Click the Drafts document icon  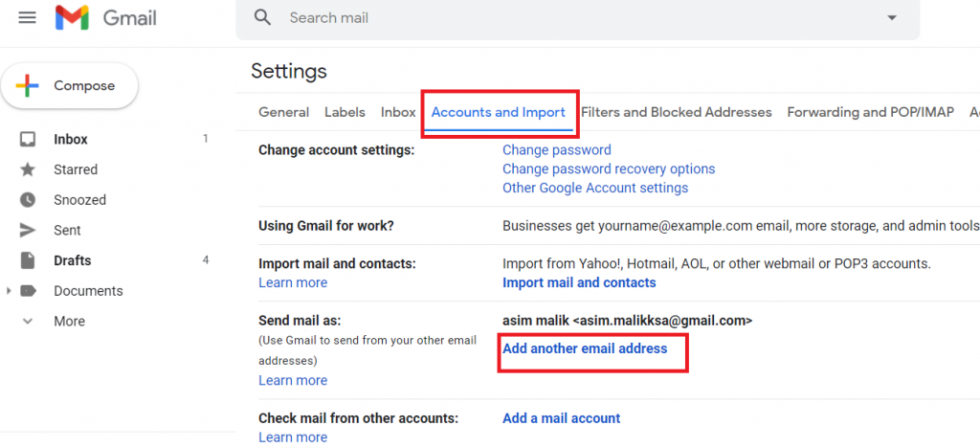pos(28,260)
